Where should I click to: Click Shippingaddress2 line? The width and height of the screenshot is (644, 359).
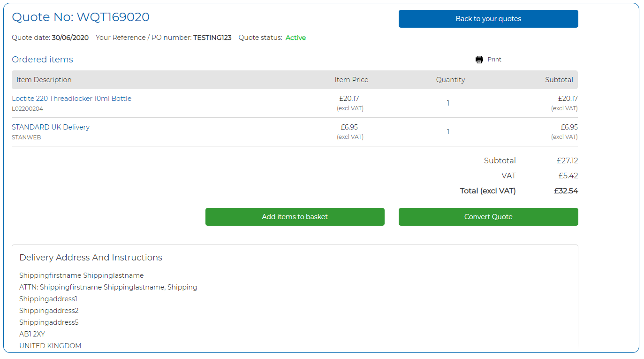[x=49, y=311]
